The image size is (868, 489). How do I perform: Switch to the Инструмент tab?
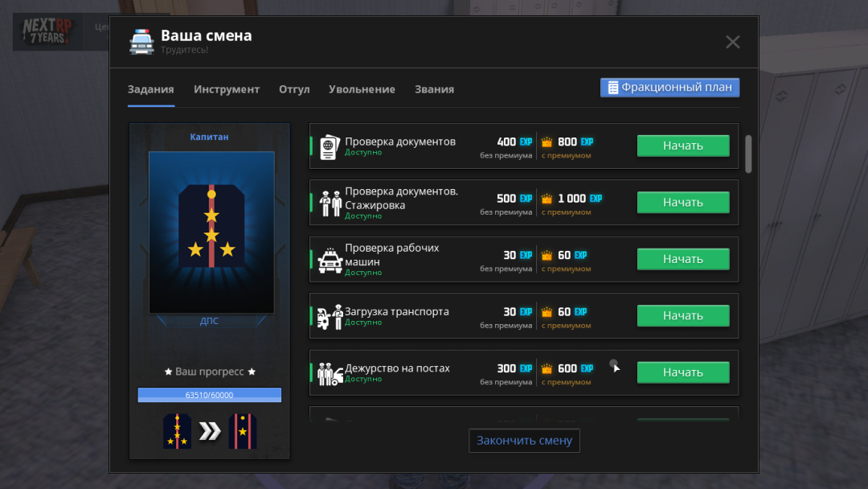click(227, 89)
